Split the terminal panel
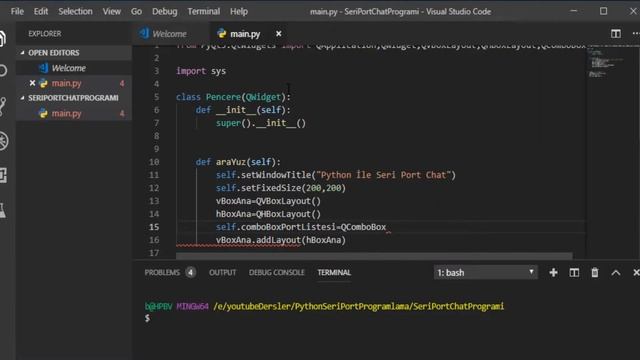 coord(574,272)
